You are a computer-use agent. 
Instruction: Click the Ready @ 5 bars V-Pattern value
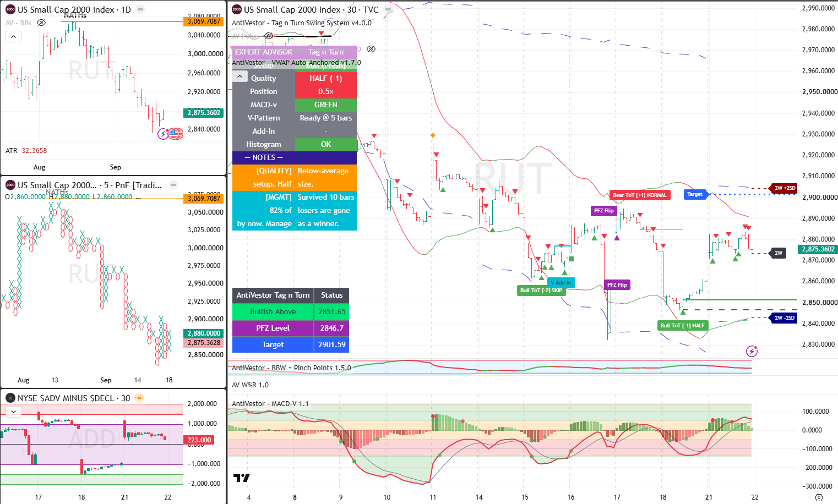pos(326,118)
